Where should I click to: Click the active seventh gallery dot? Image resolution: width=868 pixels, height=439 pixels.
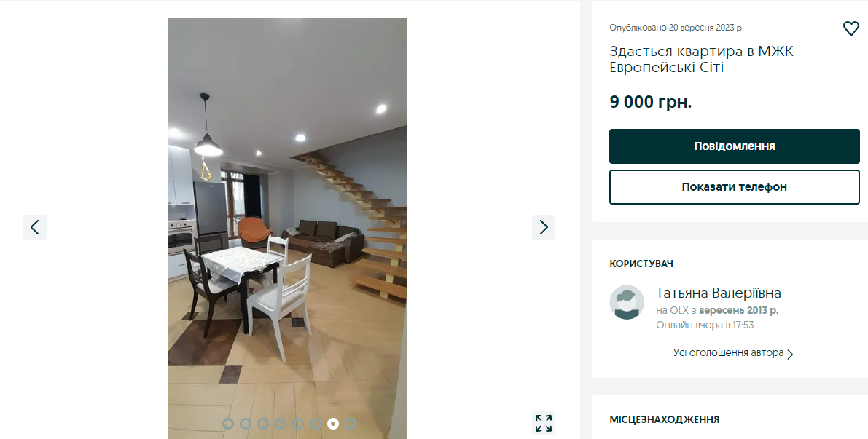click(x=332, y=424)
